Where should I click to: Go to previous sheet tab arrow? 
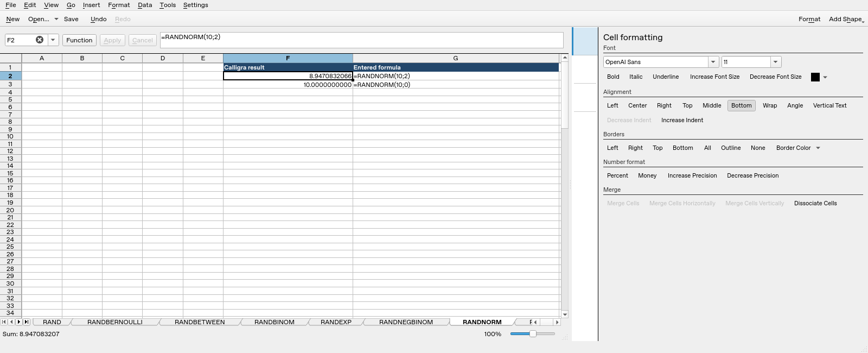[x=11, y=322]
